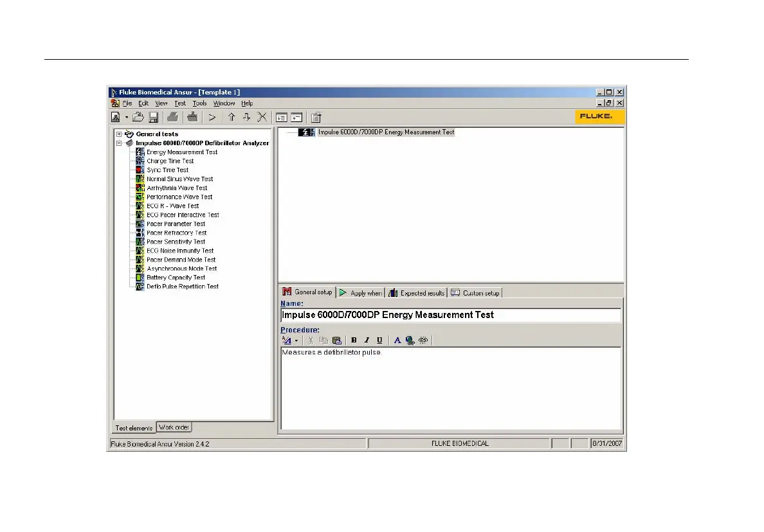Click the Print toolbar icon
This screenshot has height=532, width=764.
[172, 118]
